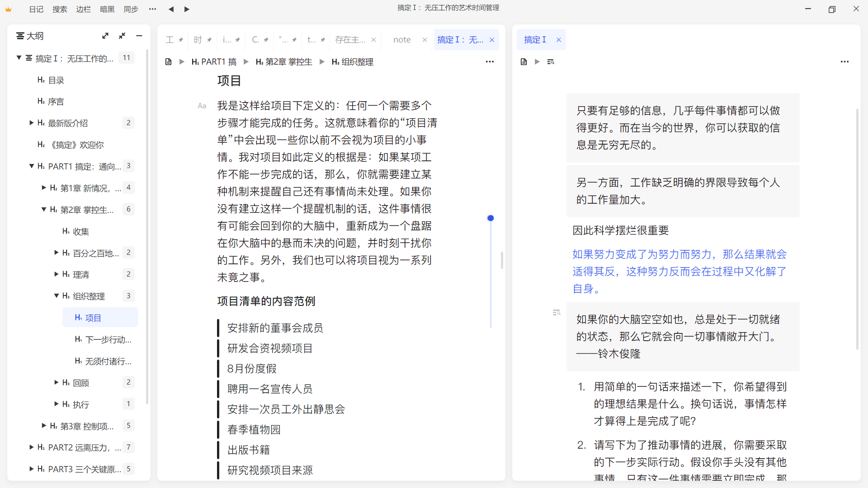
Task: Click the 同步 sync menu item
Action: (131, 9)
